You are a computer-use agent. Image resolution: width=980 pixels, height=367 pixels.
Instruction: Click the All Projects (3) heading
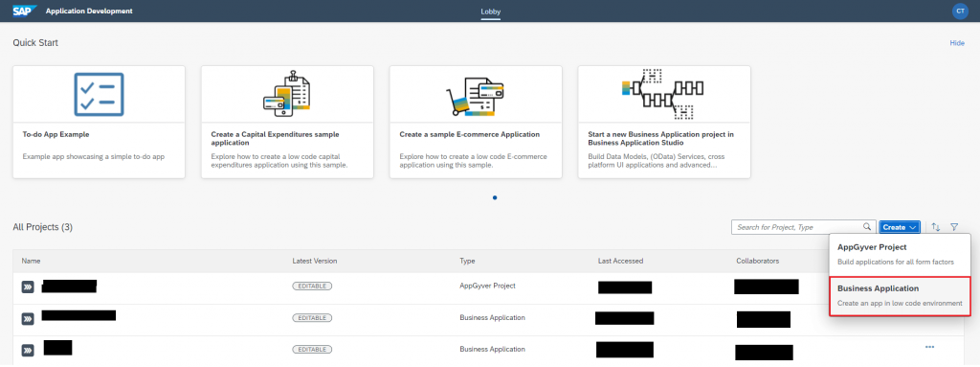point(42,227)
